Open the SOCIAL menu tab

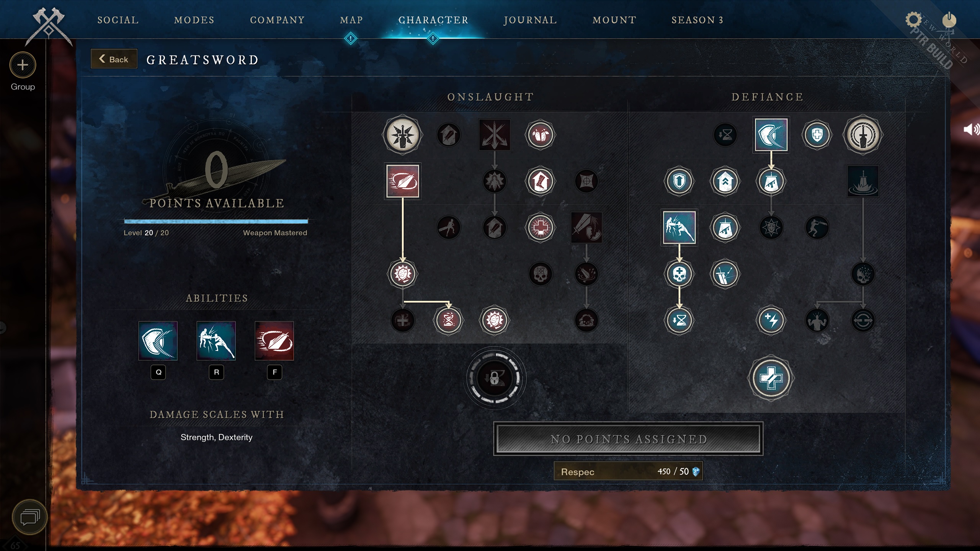118,20
